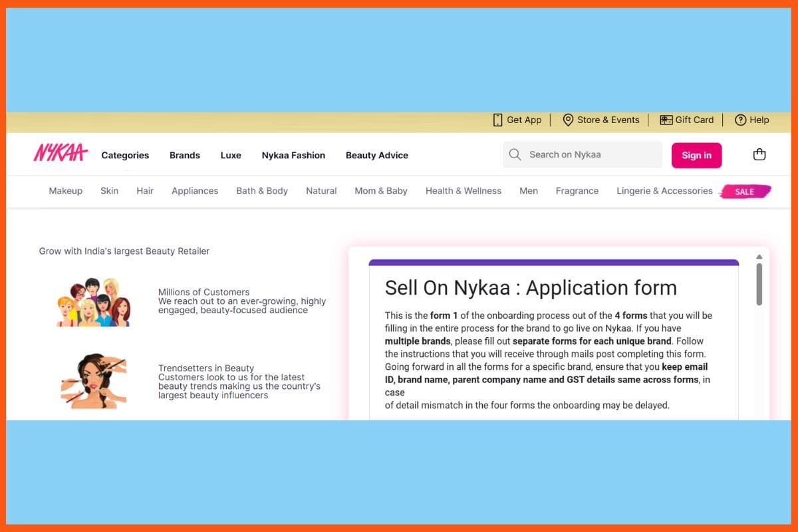Open the Luxe menu item
The image size is (798, 532).
(231, 155)
